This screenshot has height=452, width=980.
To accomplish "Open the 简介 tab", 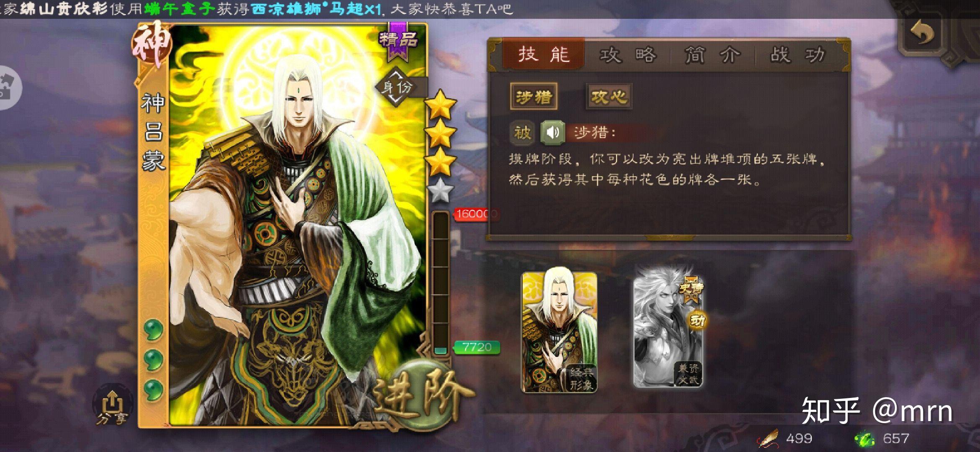I will 713,55.
